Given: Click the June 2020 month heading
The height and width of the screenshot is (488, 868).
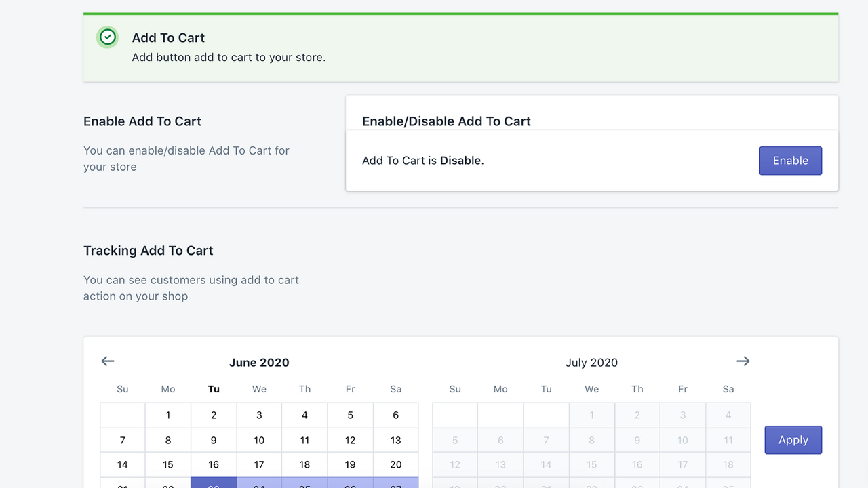Looking at the screenshot, I should 259,363.
